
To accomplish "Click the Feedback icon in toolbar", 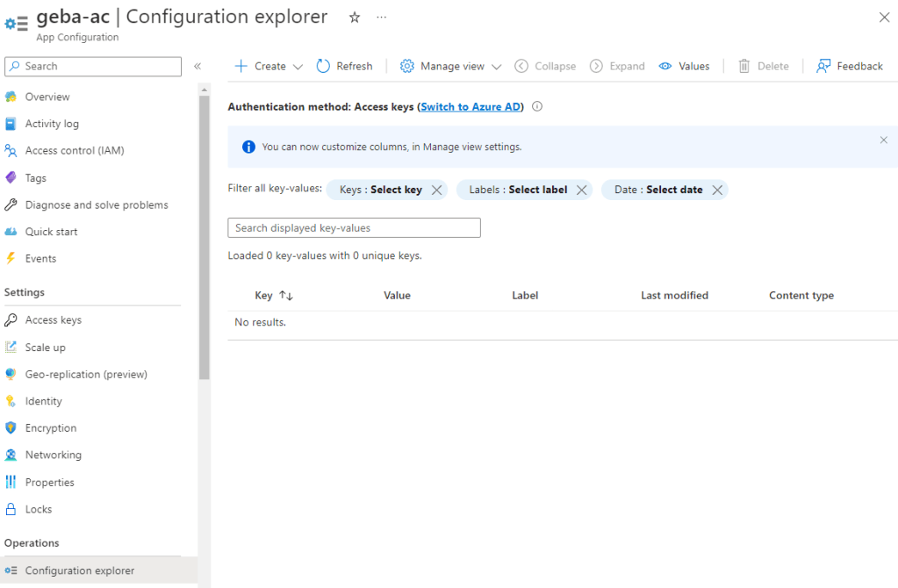I will 823,66.
